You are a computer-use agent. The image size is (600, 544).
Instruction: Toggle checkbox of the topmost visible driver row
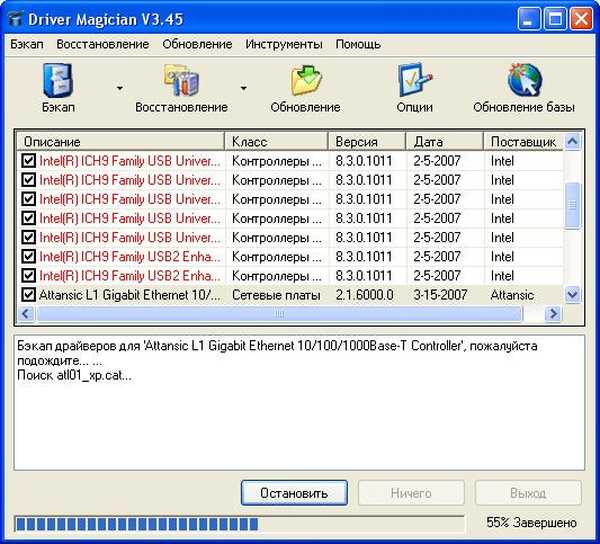pos(28,160)
